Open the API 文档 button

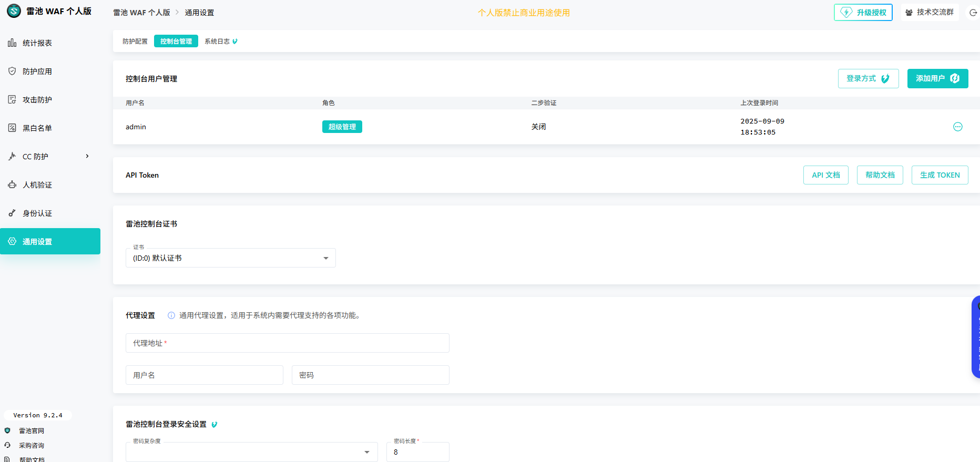[x=826, y=175]
